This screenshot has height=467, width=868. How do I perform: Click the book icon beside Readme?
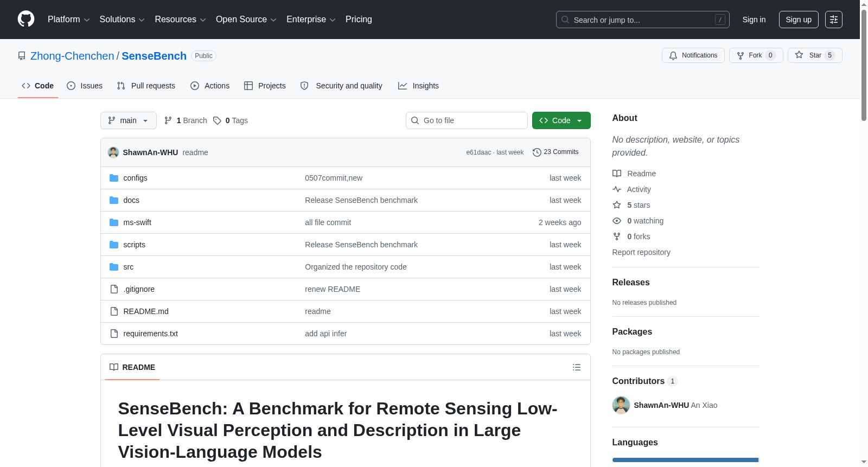click(x=617, y=174)
